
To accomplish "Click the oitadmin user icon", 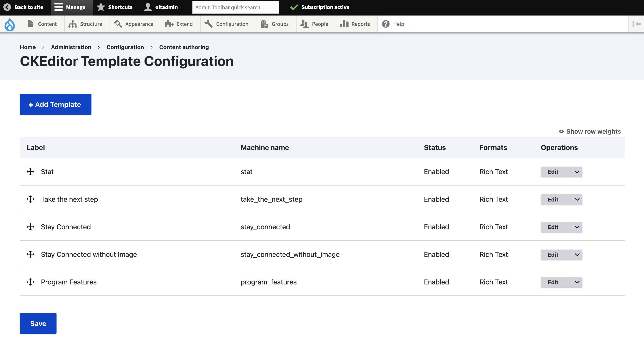I will 148,7.
